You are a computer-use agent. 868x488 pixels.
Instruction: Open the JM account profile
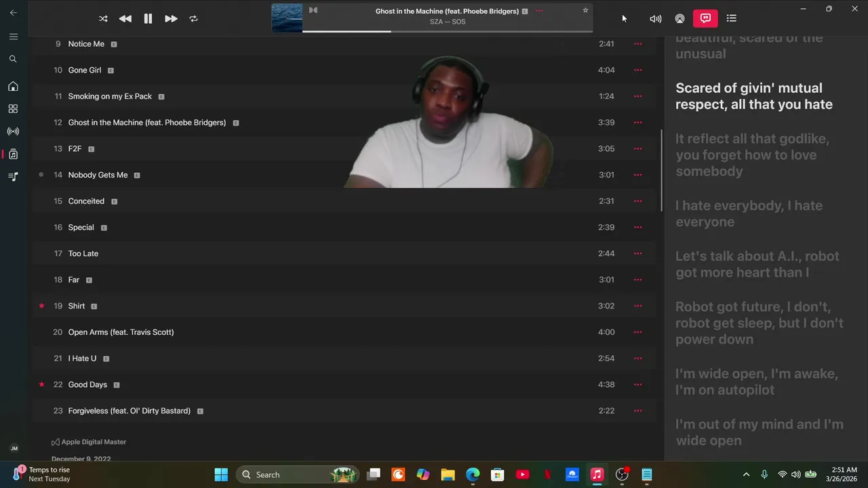point(14,448)
